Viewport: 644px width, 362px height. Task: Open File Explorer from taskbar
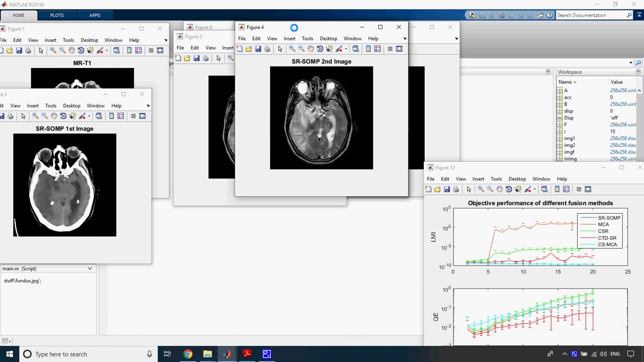pyautogui.click(x=207, y=354)
